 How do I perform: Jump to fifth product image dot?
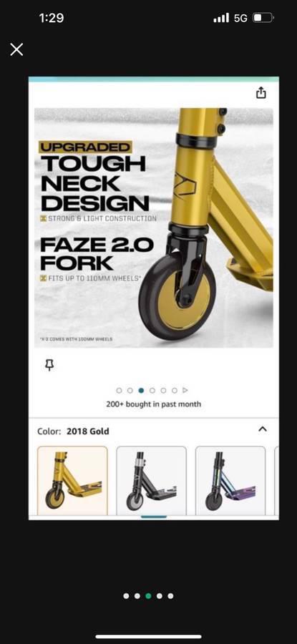click(163, 390)
